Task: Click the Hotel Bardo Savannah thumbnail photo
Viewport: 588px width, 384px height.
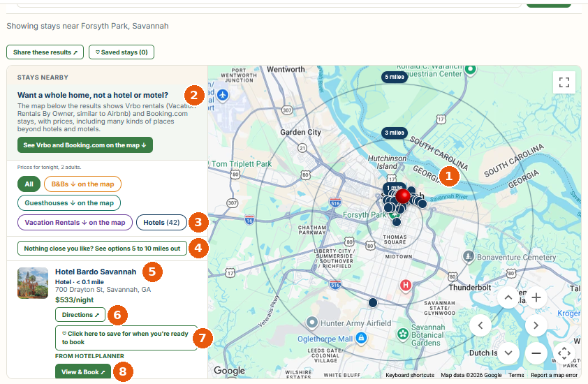Action: pos(33,283)
